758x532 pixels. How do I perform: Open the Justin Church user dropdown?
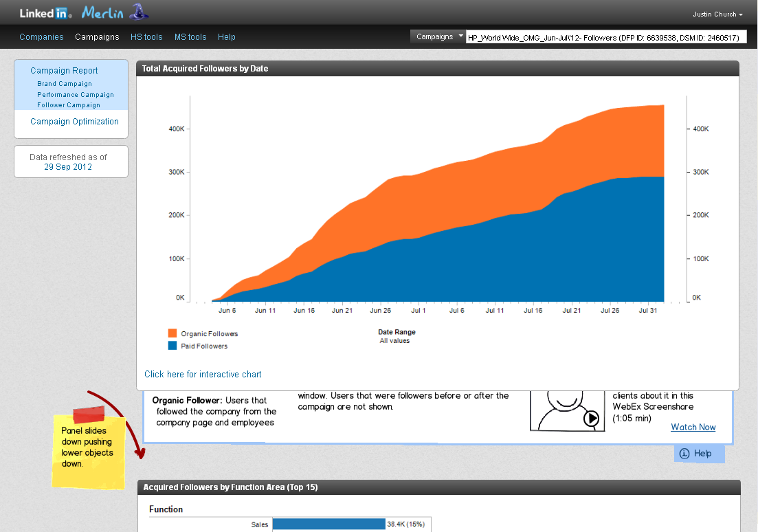coord(718,14)
